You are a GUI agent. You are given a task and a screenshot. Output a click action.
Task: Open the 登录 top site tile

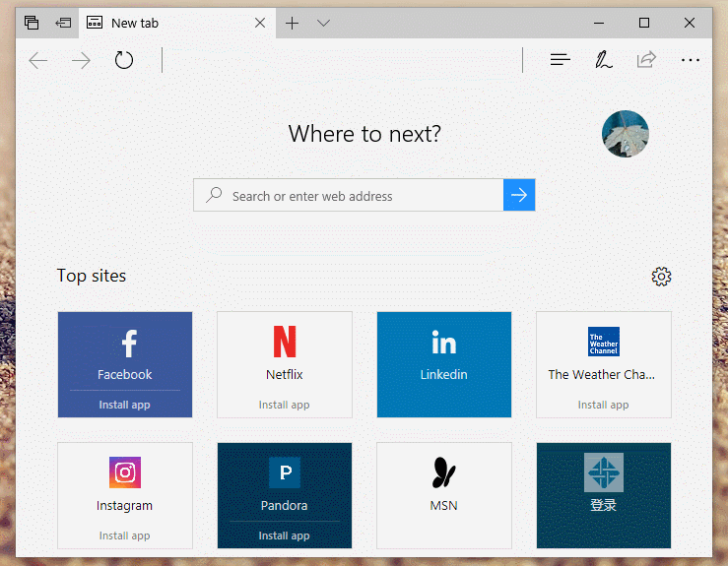pyautogui.click(x=604, y=495)
